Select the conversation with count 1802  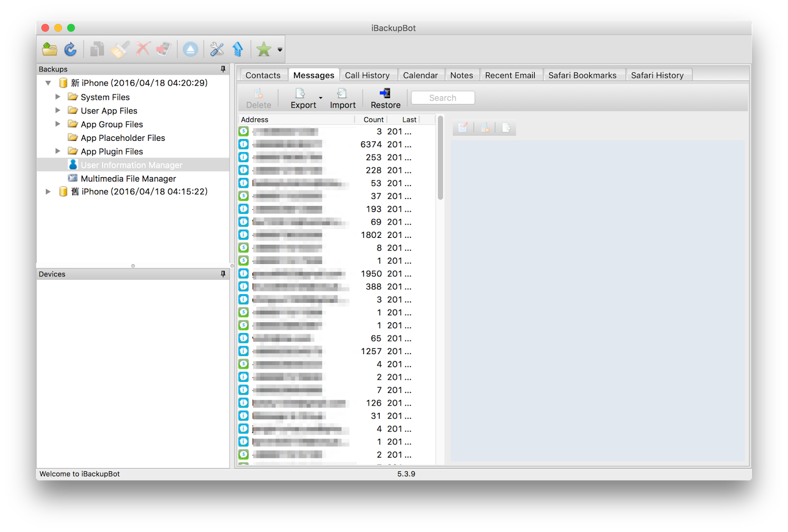(x=336, y=235)
